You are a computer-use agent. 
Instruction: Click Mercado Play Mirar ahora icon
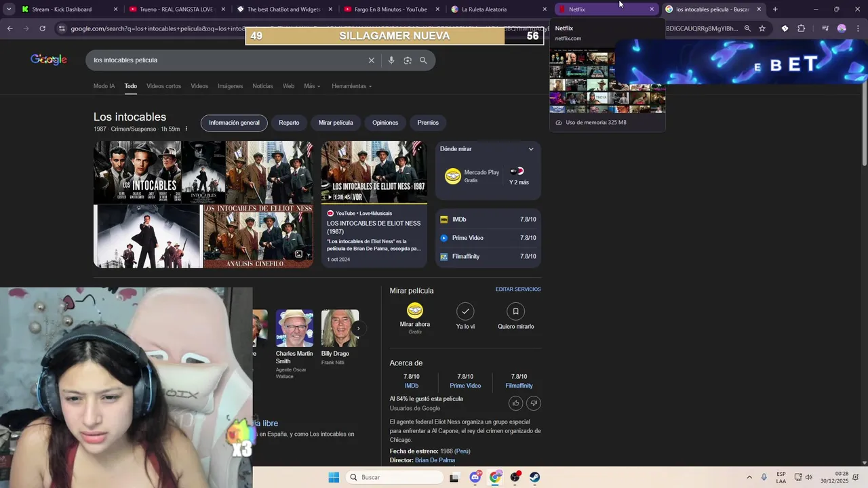[415, 310]
